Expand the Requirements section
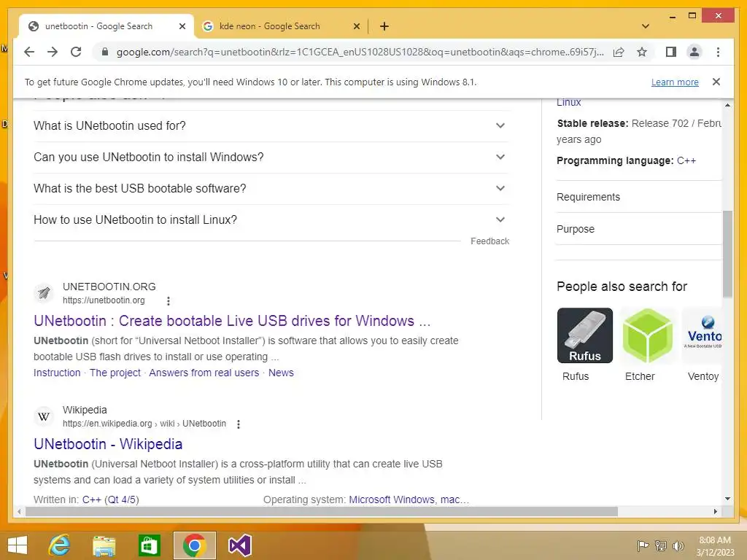 [638, 197]
